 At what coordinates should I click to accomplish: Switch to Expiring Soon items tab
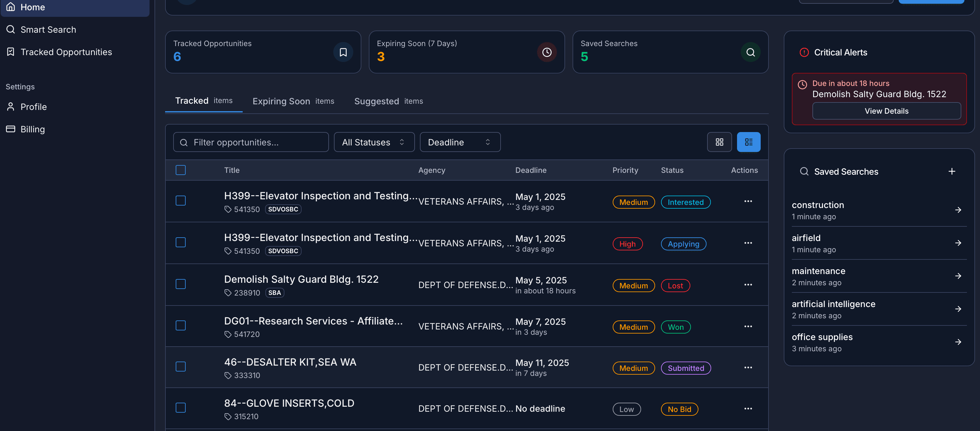[293, 101]
